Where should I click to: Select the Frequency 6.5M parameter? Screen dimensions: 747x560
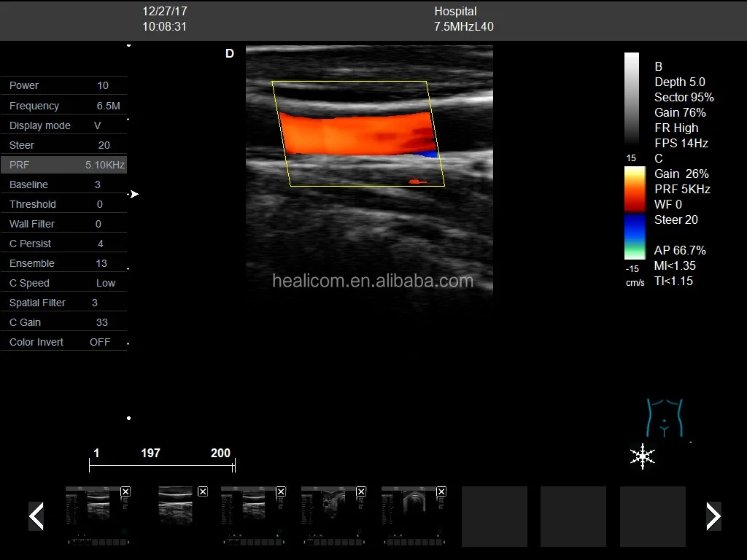point(63,106)
